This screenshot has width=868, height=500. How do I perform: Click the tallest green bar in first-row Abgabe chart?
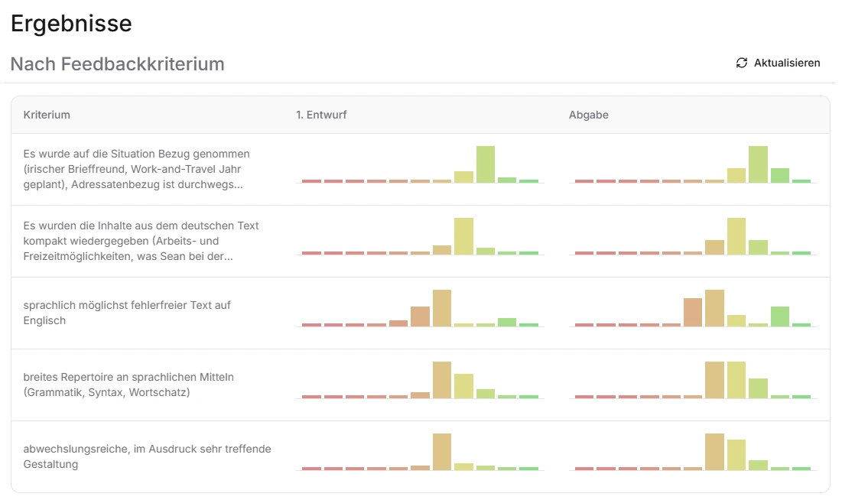(x=758, y=164)
